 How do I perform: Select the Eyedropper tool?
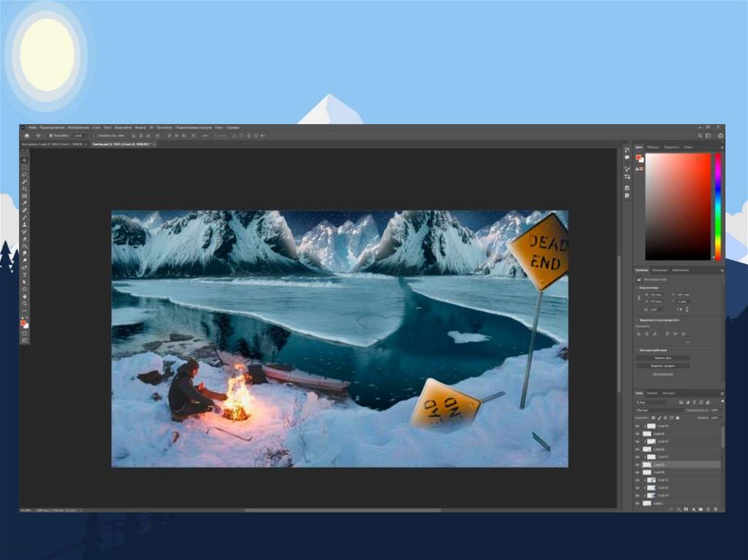[x=25, y=203]
